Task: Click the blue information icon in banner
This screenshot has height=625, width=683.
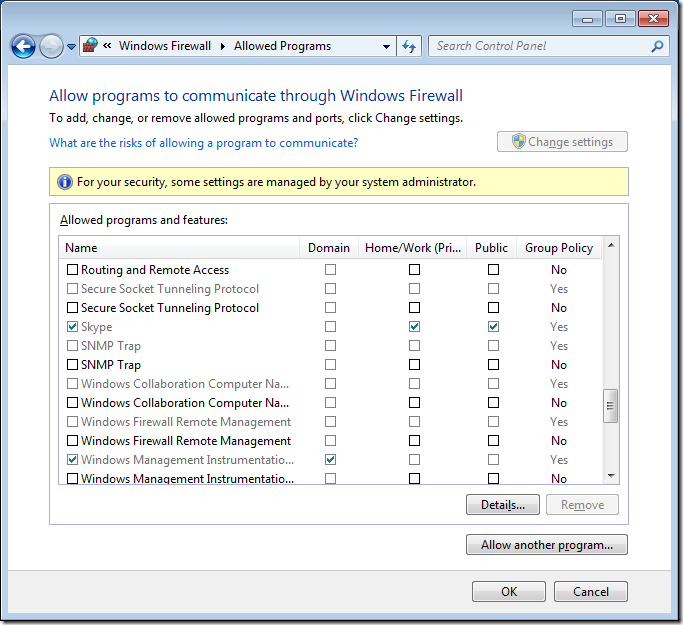Action: tap(65, 182)
